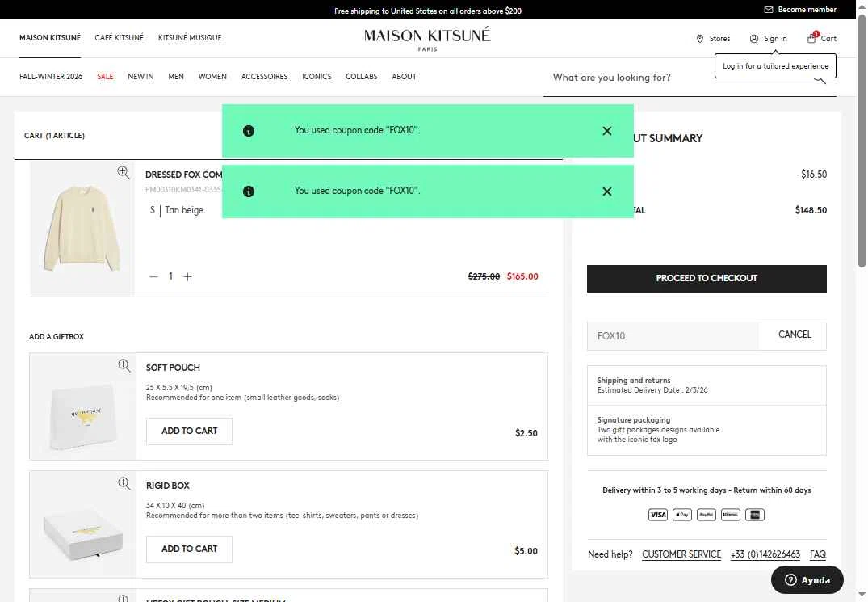Click the 'S | Tan beige' variant text
868x602 pixels.
[177, 210]
